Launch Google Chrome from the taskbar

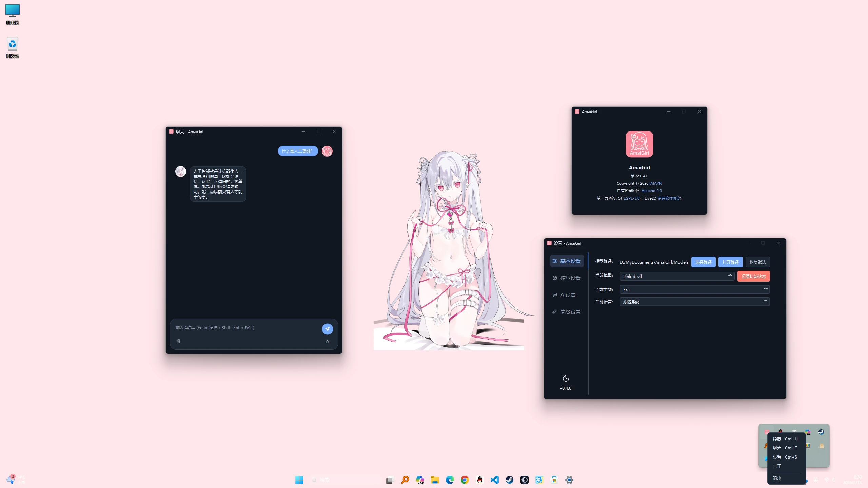pyautogui.click(x=465, y=480)
